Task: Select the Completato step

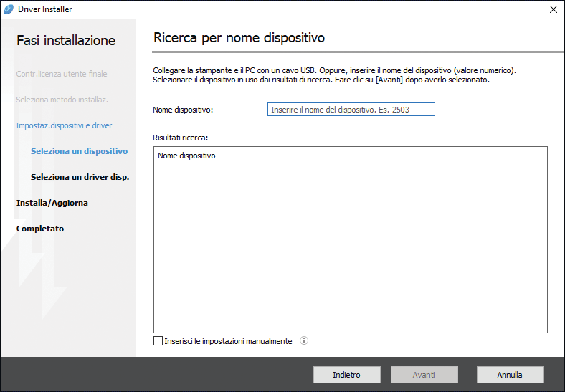Action: coord(40,229)
